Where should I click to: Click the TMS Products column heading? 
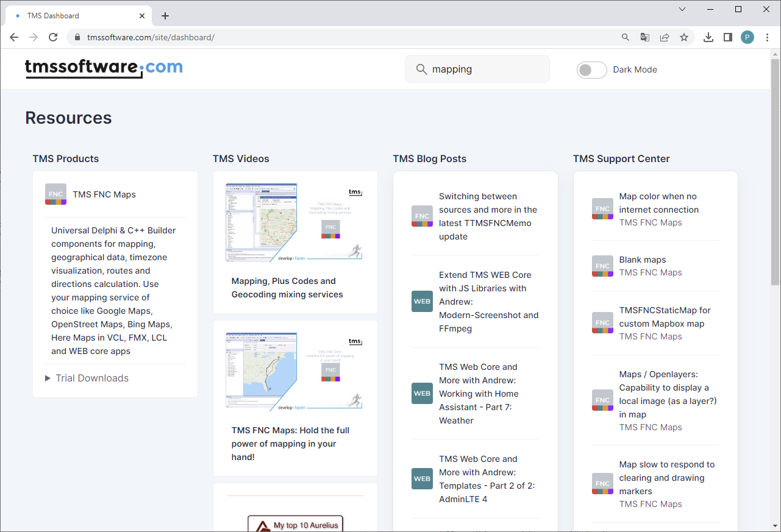pyautogui.click(x=66, y=158)
